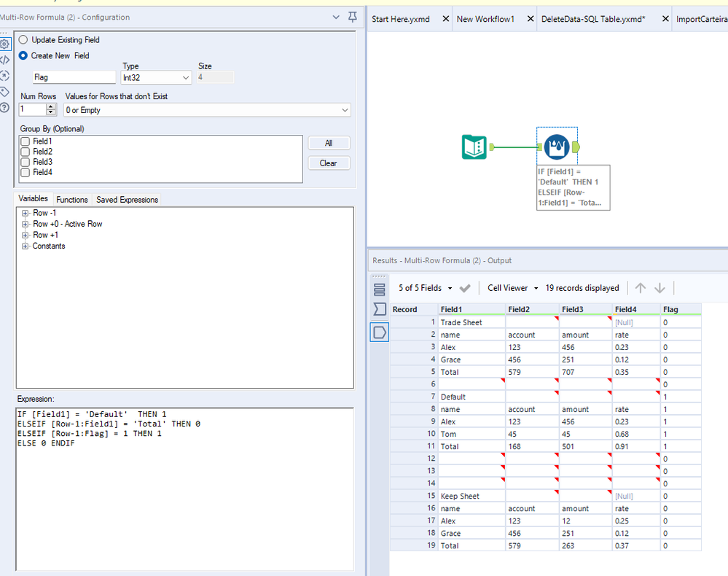Open the Cell Viewer dropdown

pos(513,288)
